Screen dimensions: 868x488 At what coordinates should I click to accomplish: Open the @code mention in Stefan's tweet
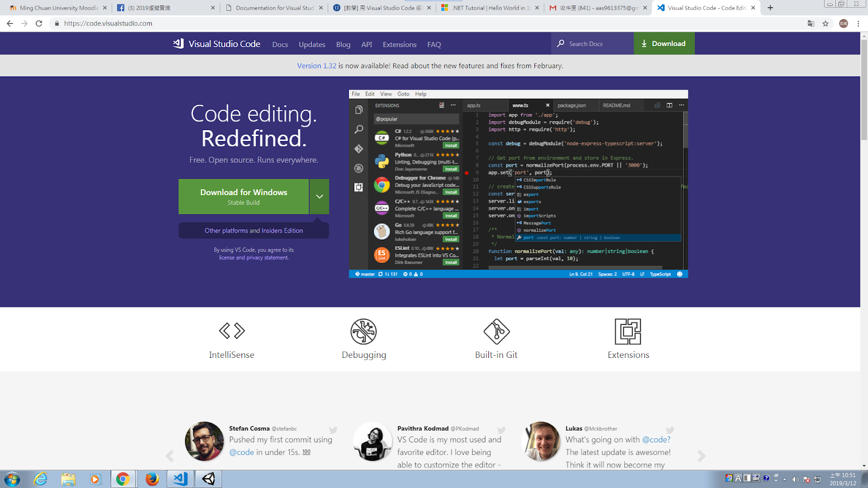tap(241, 452)
